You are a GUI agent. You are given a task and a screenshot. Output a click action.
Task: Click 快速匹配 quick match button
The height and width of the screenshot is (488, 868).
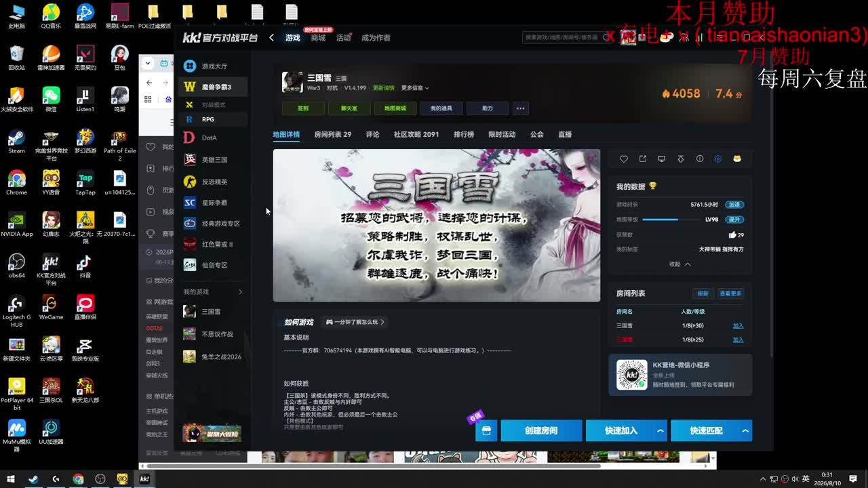click(705, 431)
